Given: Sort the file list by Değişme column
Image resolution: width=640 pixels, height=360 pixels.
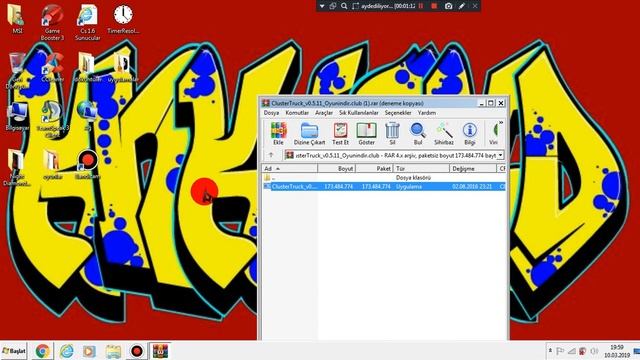Looking at the screenshot, I should coord(473,169).
